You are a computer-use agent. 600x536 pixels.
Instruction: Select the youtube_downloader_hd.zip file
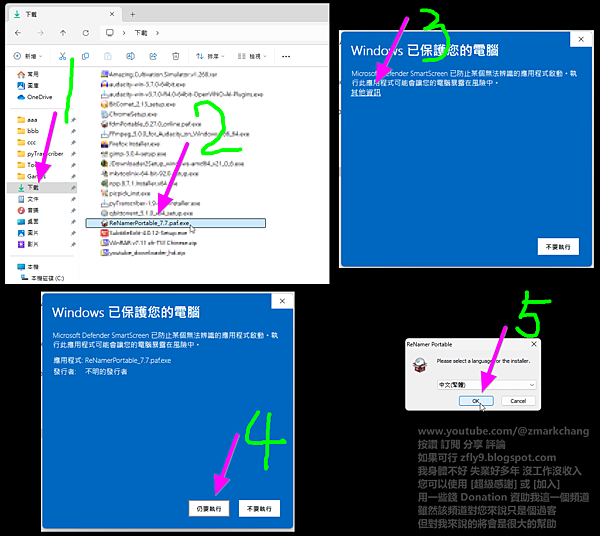tap(143, 253)
